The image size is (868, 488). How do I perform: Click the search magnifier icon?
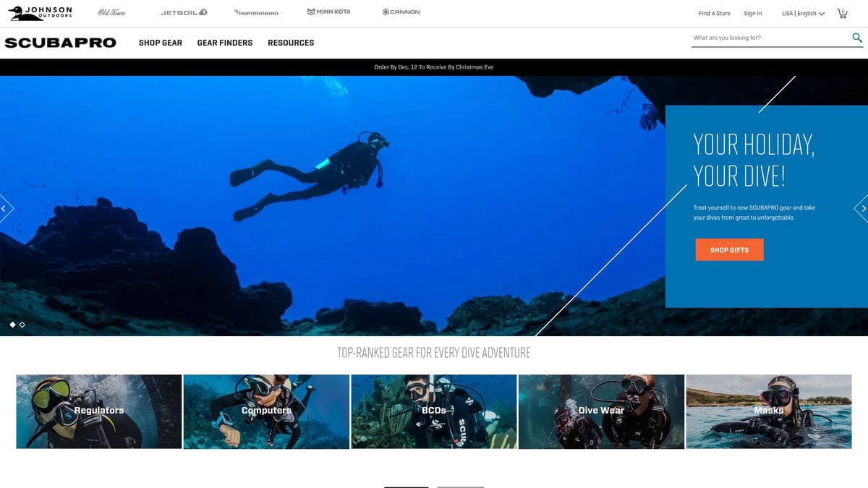click(x=857, y=38)
